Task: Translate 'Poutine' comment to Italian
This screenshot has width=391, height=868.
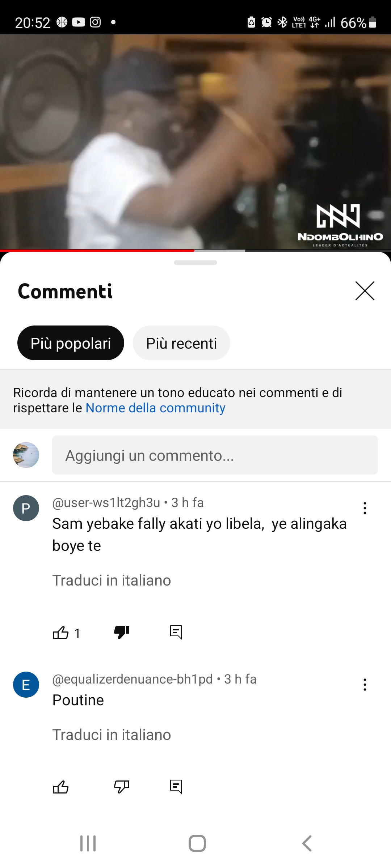Action: 112,735
